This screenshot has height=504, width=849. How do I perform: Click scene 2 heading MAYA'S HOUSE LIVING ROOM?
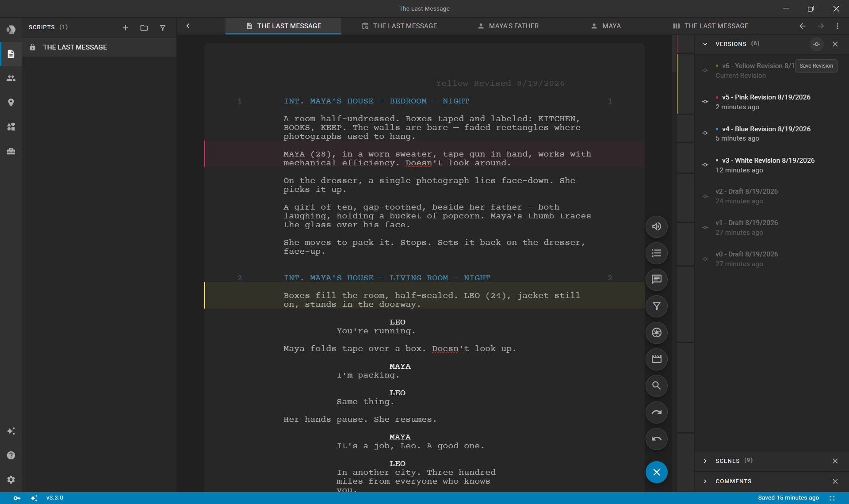pos(387,278)
